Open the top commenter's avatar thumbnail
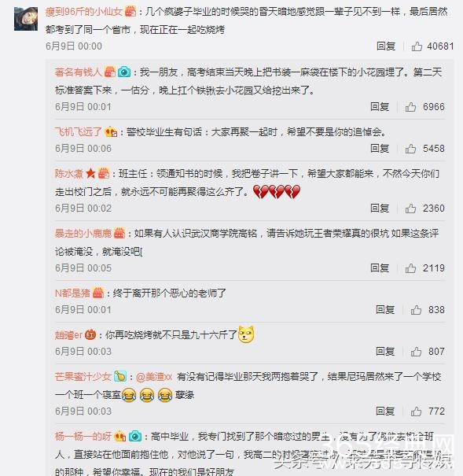The image size is (463, 476). coord(26,19)
